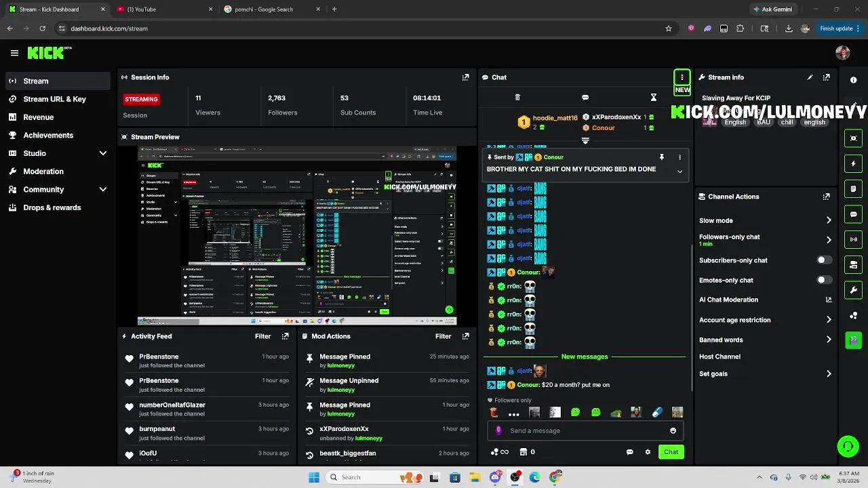Toggle Emotes-only chat switch
Image resolution: width=868 pixels, height=488 pixels.
[824, 280]
